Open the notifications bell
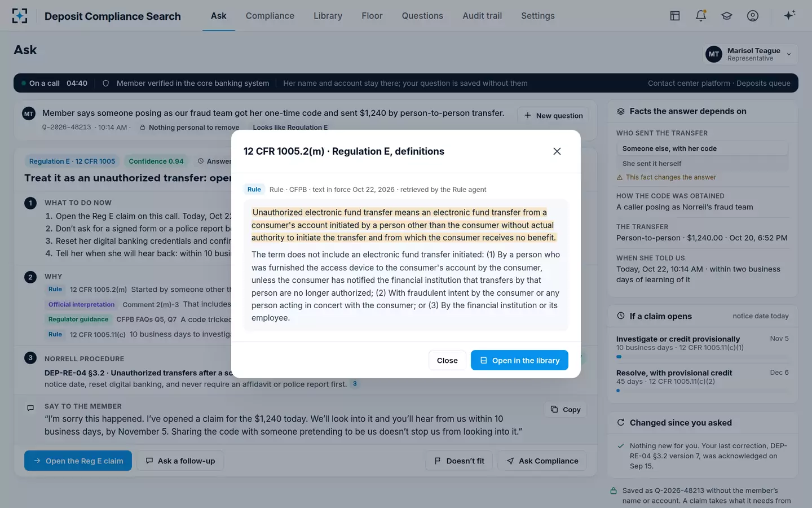Viewport: 812px width, 508px height. pyautogui.click(x=701, y=16)
